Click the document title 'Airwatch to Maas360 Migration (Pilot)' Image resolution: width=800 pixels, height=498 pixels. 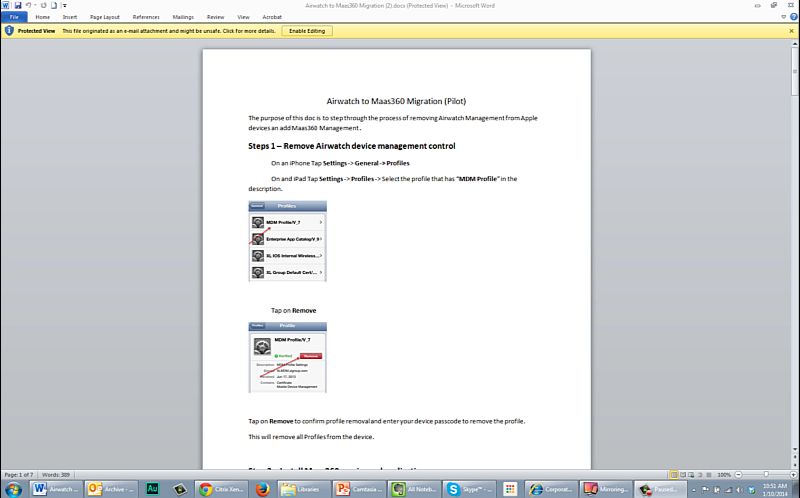396,101
